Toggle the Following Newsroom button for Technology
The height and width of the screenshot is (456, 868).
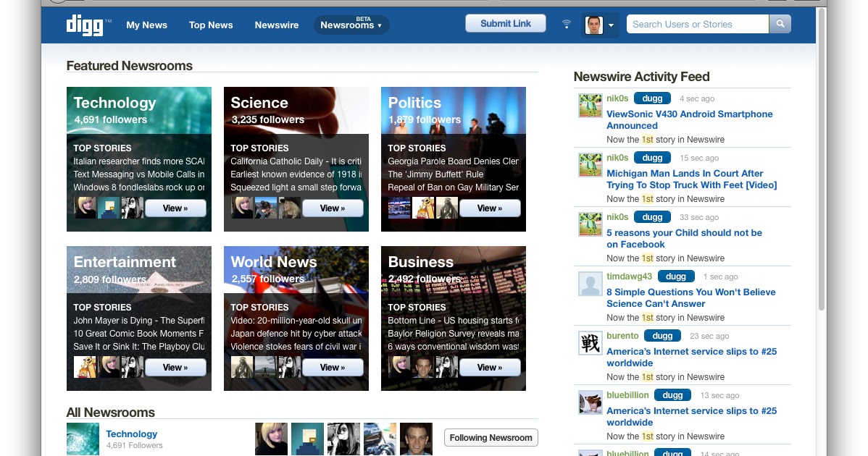(x=491, y=437)
